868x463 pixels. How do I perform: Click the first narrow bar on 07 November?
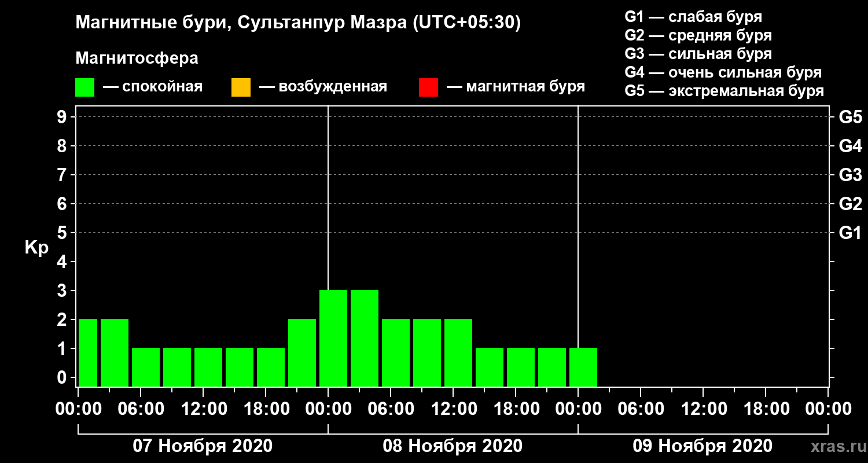click(88, 352)
